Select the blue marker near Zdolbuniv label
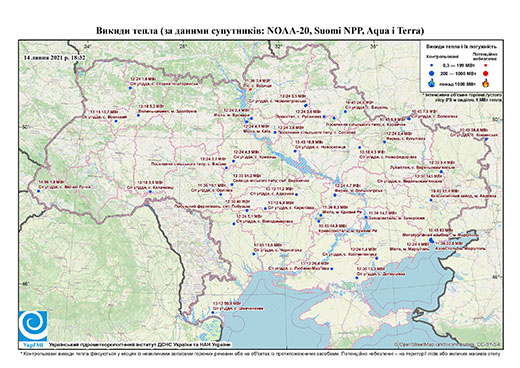Image resolution: width=520 pixels, height=368 pixels. pyautogui.click(x=138, y=115)
